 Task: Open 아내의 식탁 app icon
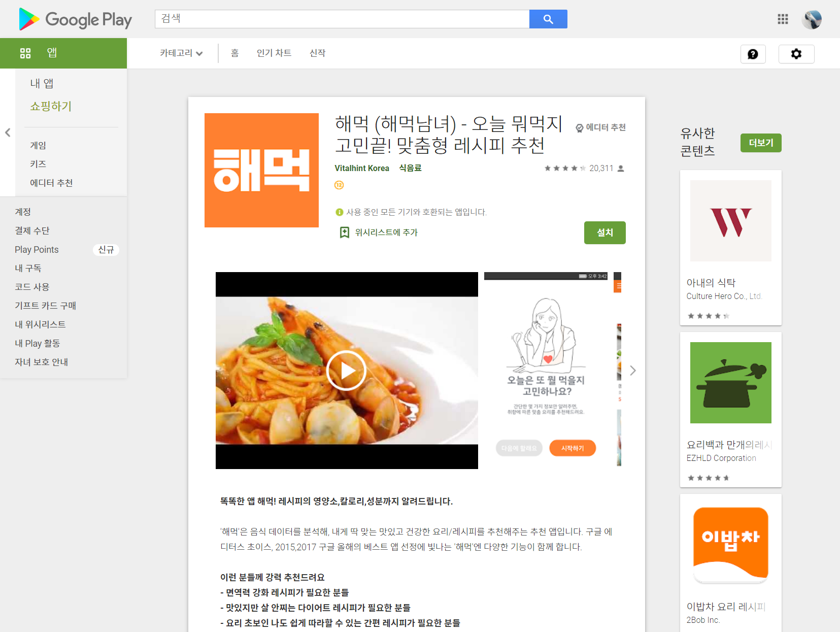pyautogui.click(x=731, y=221)
